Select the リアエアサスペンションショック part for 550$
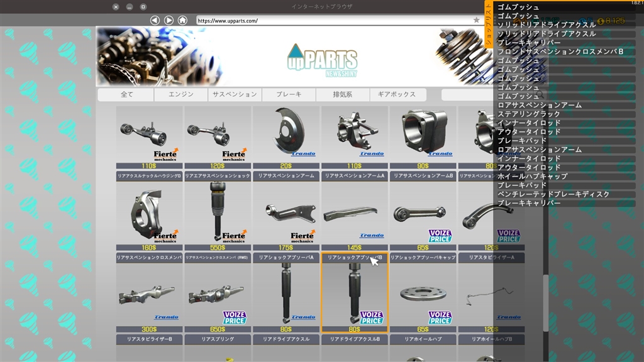 218,211
